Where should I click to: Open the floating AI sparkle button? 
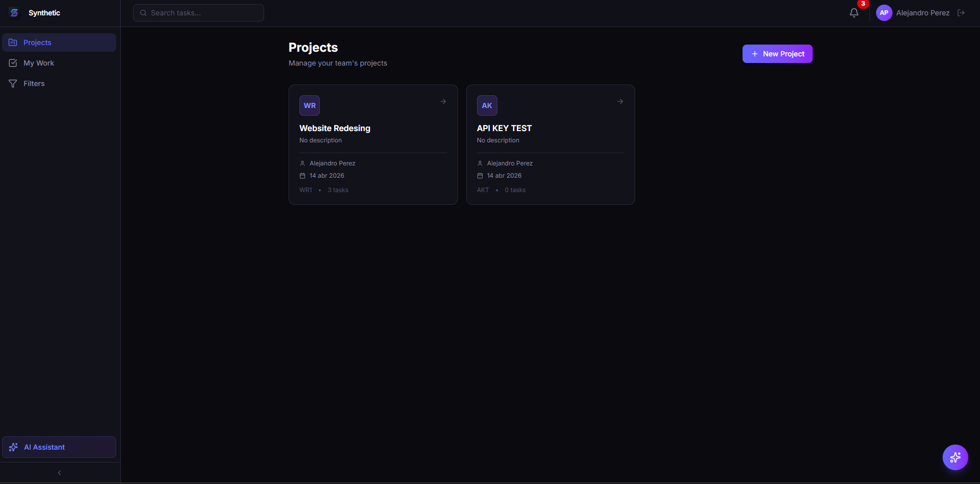click(955, 457)
